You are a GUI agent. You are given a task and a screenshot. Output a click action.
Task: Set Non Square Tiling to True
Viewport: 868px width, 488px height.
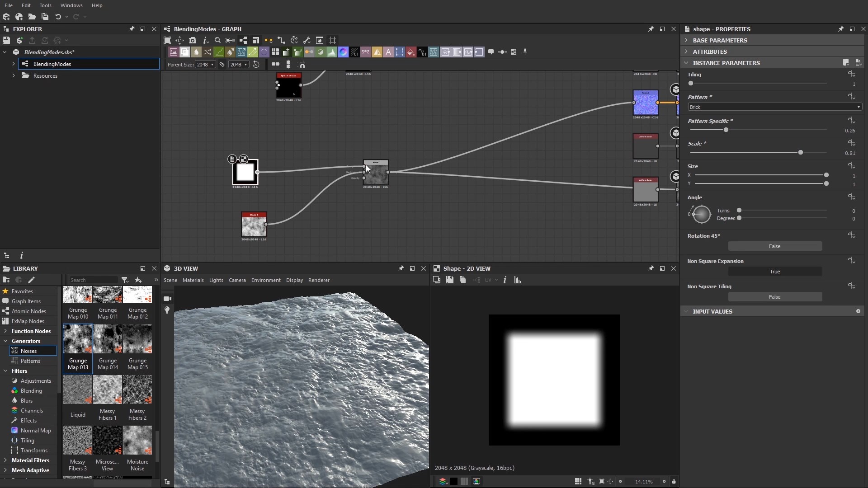pos(775,297)
